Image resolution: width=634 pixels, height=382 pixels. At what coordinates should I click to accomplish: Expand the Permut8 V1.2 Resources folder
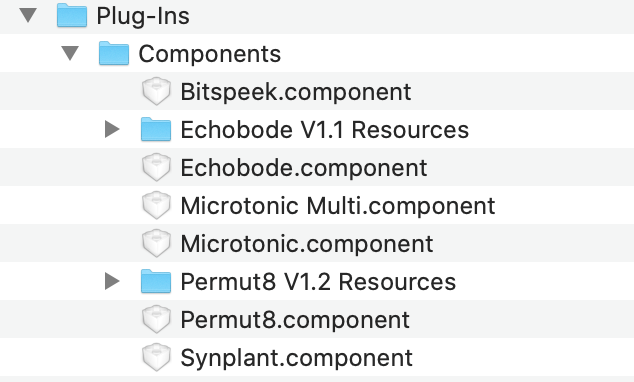pos(112,281)
